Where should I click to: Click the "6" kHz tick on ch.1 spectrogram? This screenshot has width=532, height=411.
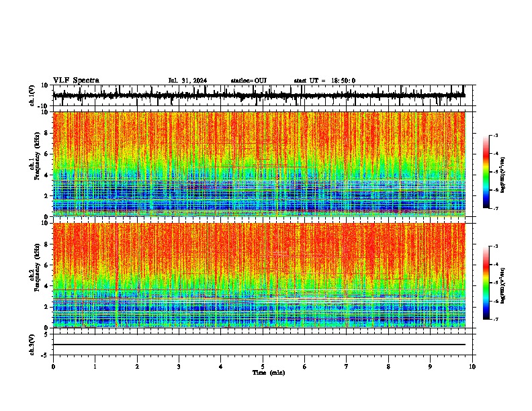point(46,154)
